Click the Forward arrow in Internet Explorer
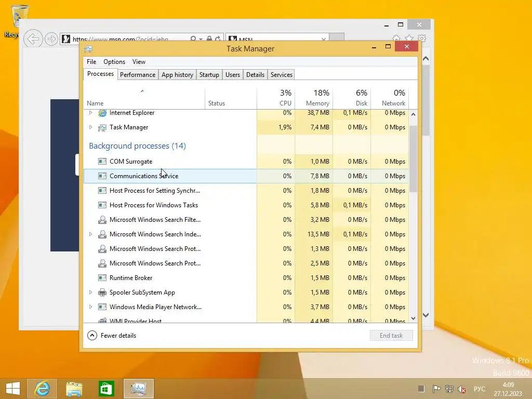The height and width of the screenshot is (399, 532). coord(51,39)
